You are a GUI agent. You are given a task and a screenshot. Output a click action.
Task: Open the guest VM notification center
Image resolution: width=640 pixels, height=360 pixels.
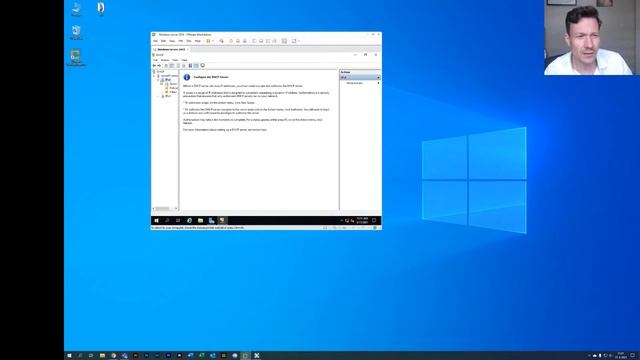pyautogui.click(x=374, y=220)
